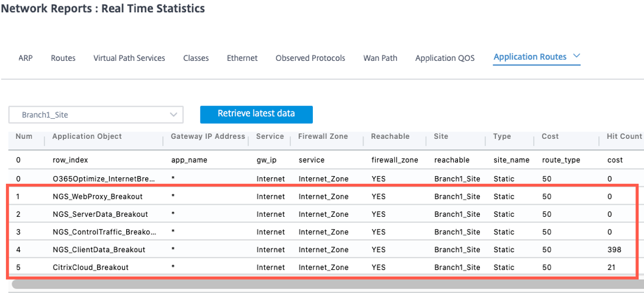The image size is (644, 293).
Task: Click Branch1_Site in NGS_ControlTraffic_Breako... row
Action: (457, 232)
